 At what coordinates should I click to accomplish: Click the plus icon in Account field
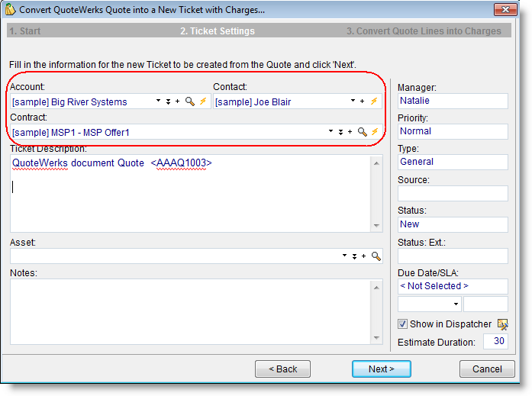pyautogui.click(x=178, y=101)
